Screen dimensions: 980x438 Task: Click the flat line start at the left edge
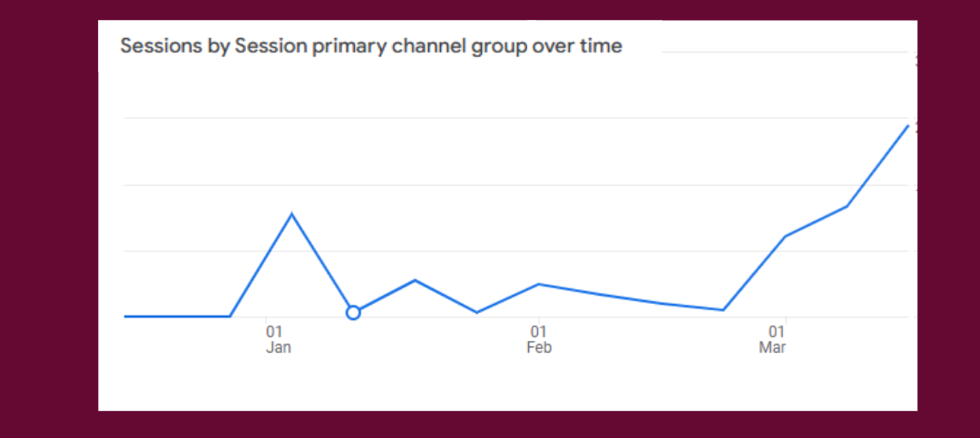click(x=127, y=316)
